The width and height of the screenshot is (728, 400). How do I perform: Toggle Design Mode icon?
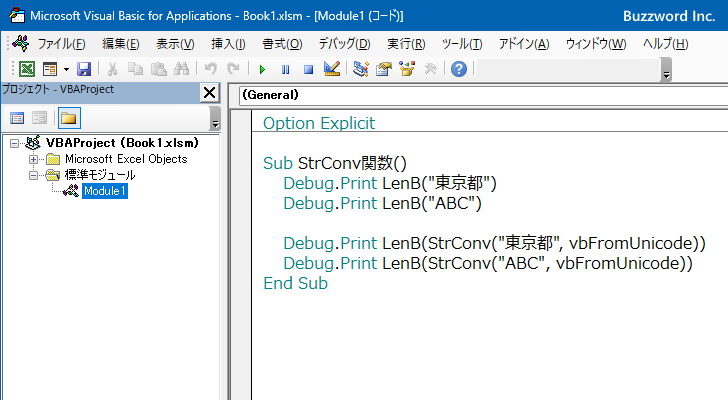coord(332,69)
